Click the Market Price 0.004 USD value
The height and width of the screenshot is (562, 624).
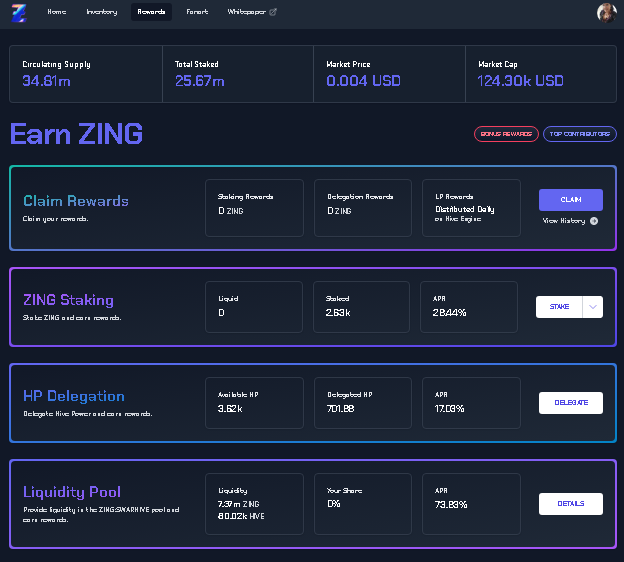363,81
